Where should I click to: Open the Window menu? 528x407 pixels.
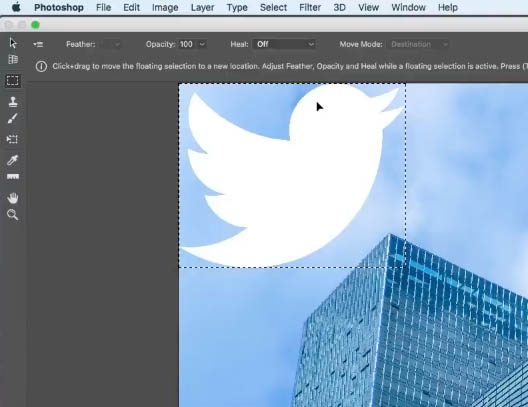tap(408, 7)
